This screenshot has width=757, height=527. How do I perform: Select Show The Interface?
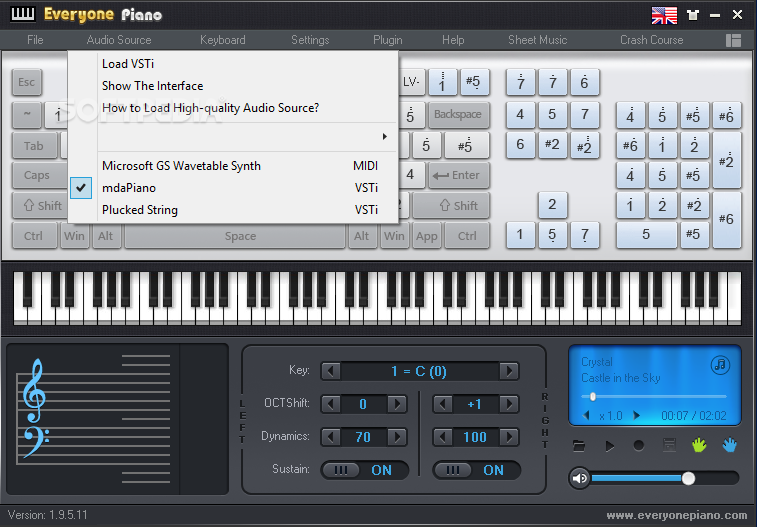pos(233,86)
